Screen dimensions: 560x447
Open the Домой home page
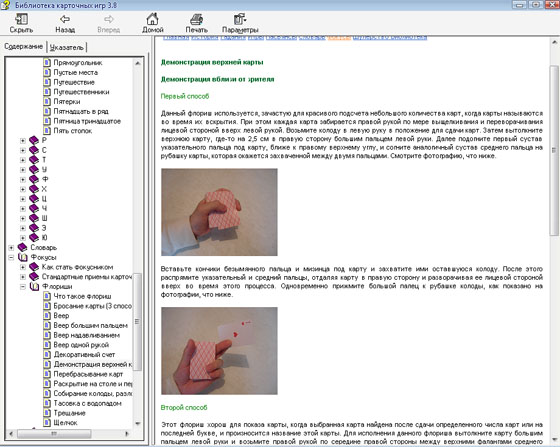(x=152, y=23)
